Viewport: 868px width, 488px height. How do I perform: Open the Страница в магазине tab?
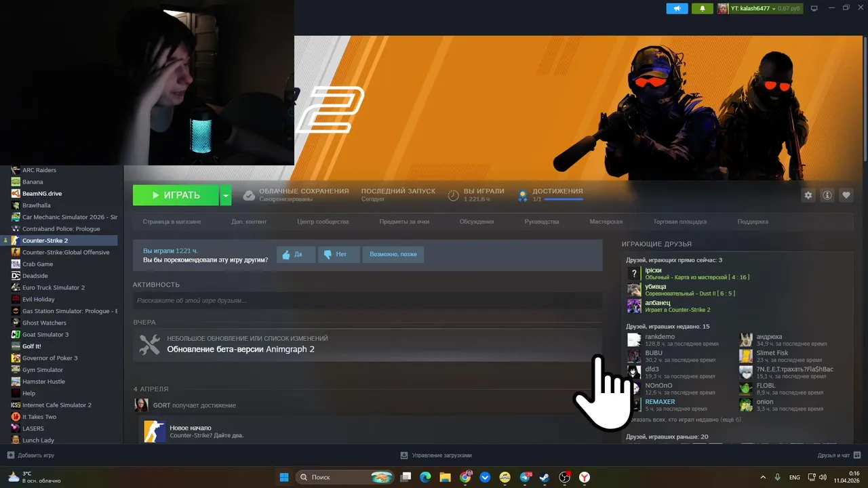(172, 222)
